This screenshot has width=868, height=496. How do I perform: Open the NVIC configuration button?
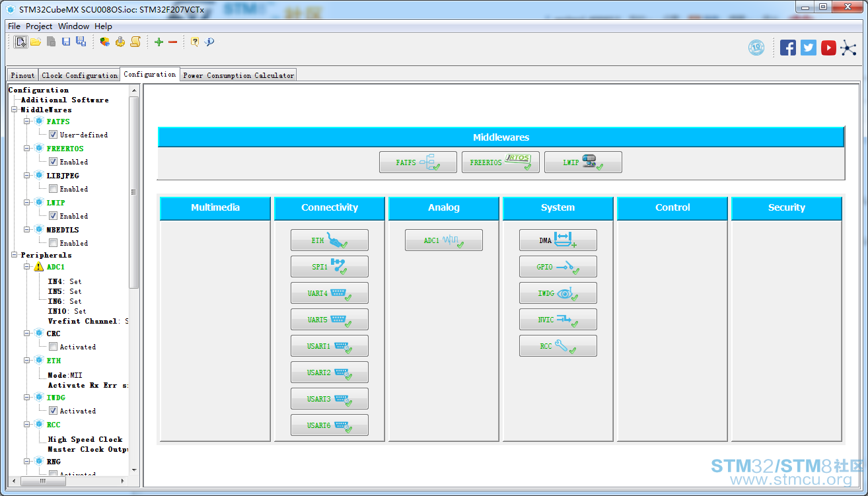(x=558, y=320)
